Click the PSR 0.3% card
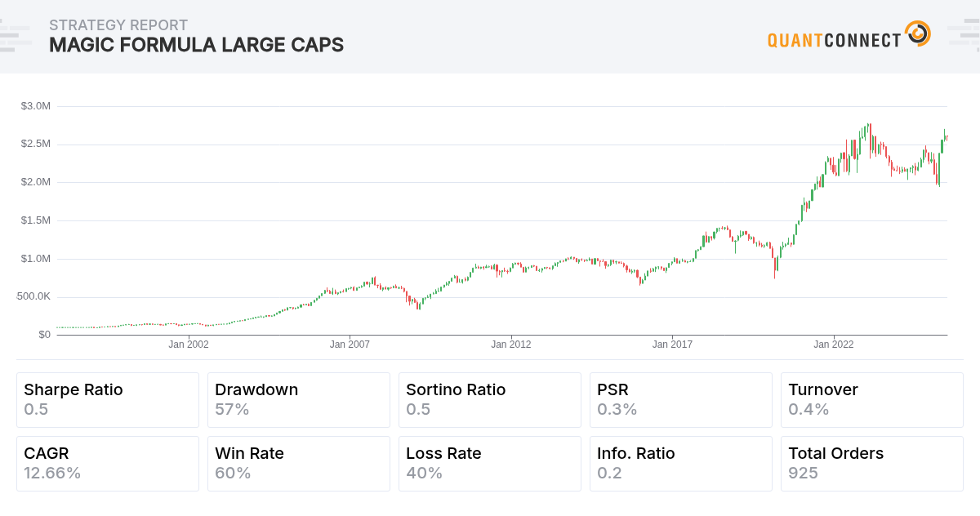The height and width of the screenshot is (516, 980). click(681, 400)
